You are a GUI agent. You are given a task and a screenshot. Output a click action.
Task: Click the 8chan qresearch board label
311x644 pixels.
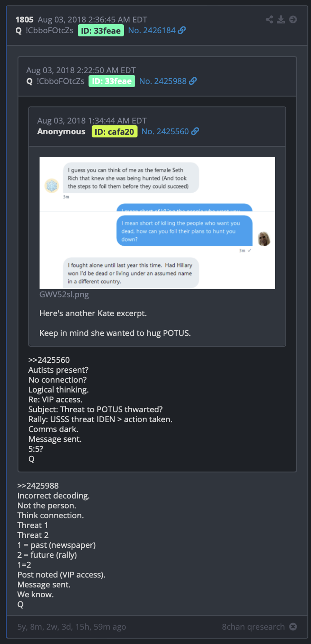click(x=253, y=626)
